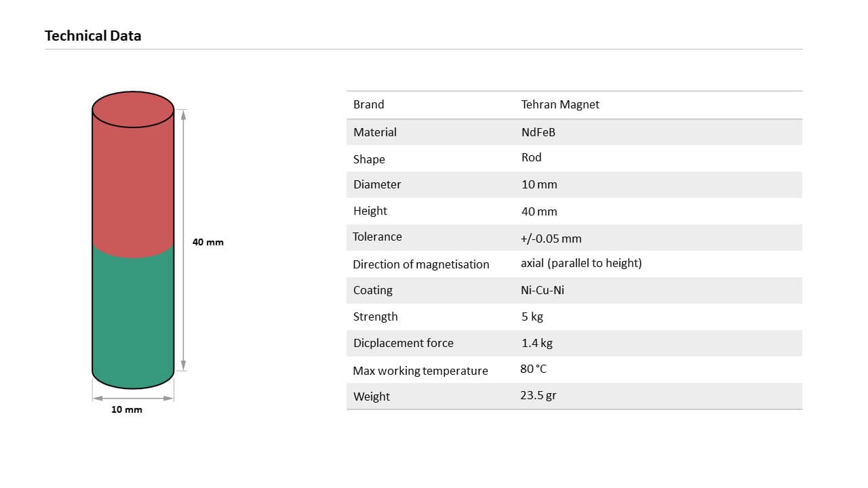Click the Brand row label

tap(368, 104)
